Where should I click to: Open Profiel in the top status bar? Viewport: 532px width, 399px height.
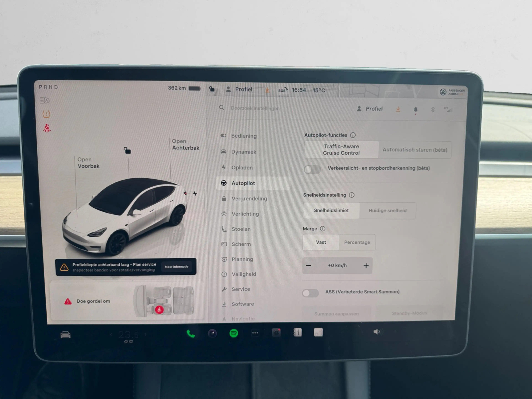pos(239,89)
